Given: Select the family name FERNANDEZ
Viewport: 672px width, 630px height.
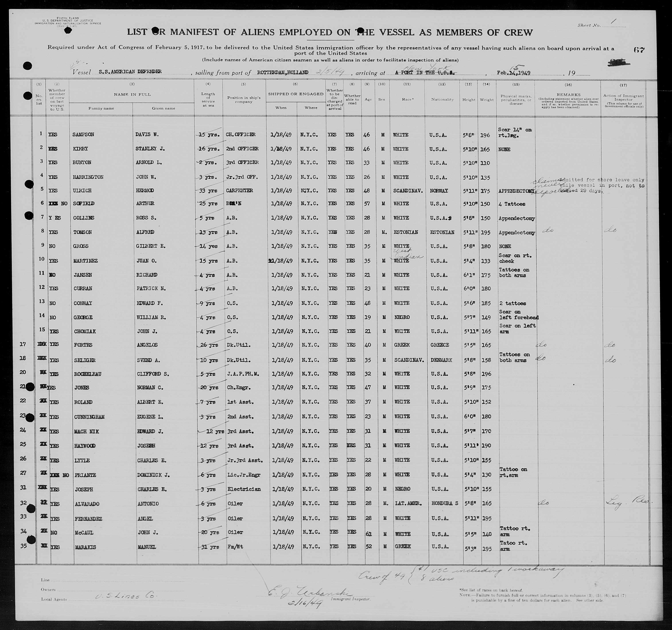Looking at the screenshot, I should [89, 519].
